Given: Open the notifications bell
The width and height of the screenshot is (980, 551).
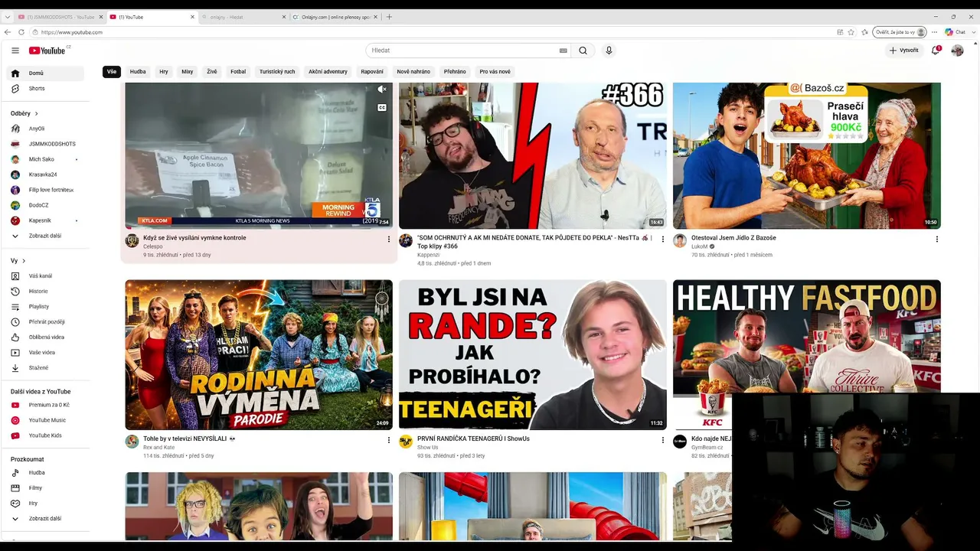Looking at the screenshot, I should (x=936, y=51).
